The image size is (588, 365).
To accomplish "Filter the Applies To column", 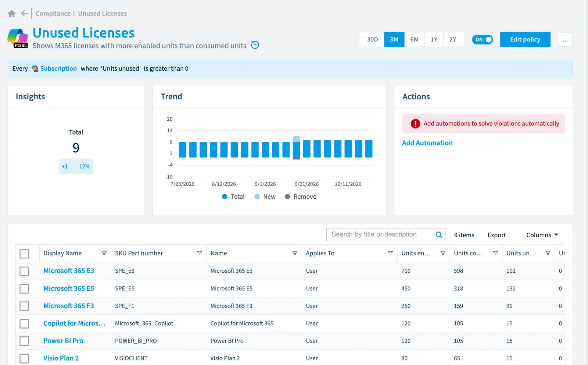I will click(x=390, y=253).
